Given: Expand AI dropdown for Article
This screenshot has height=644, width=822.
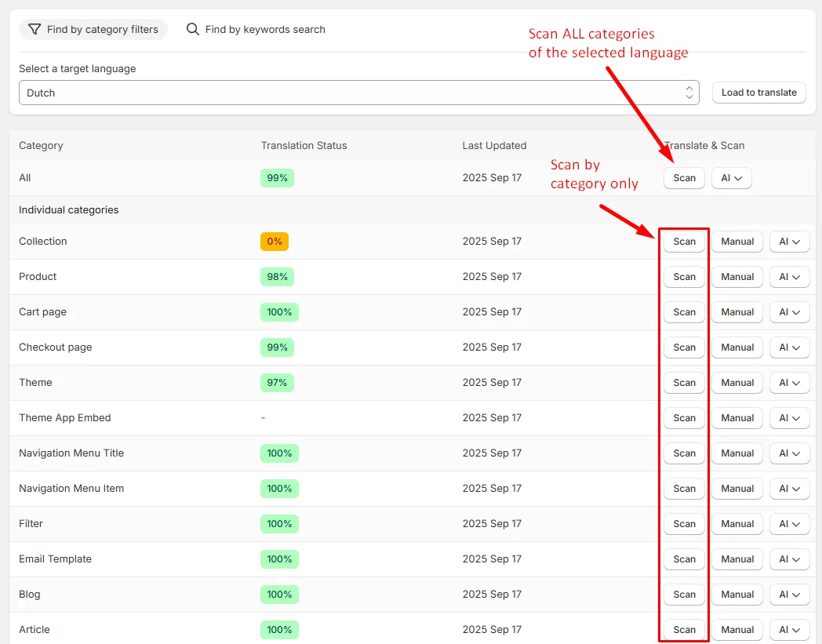Looking at the screenshot, I should [790, 630].
